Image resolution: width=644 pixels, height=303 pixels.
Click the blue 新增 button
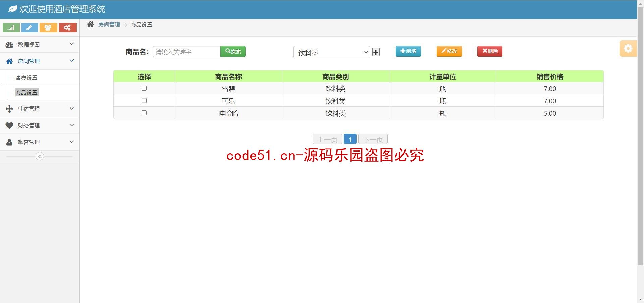pyautogui.click(x=408, y=51)
